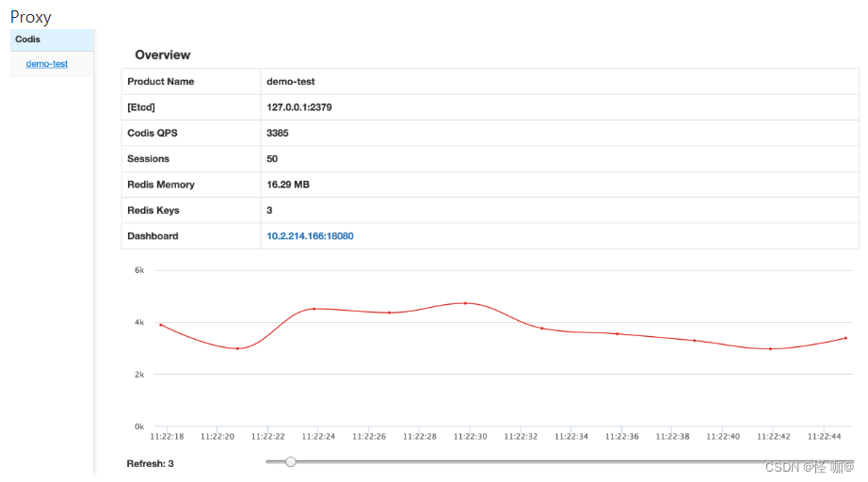Open the demo-test link in the sidebar

46,64
